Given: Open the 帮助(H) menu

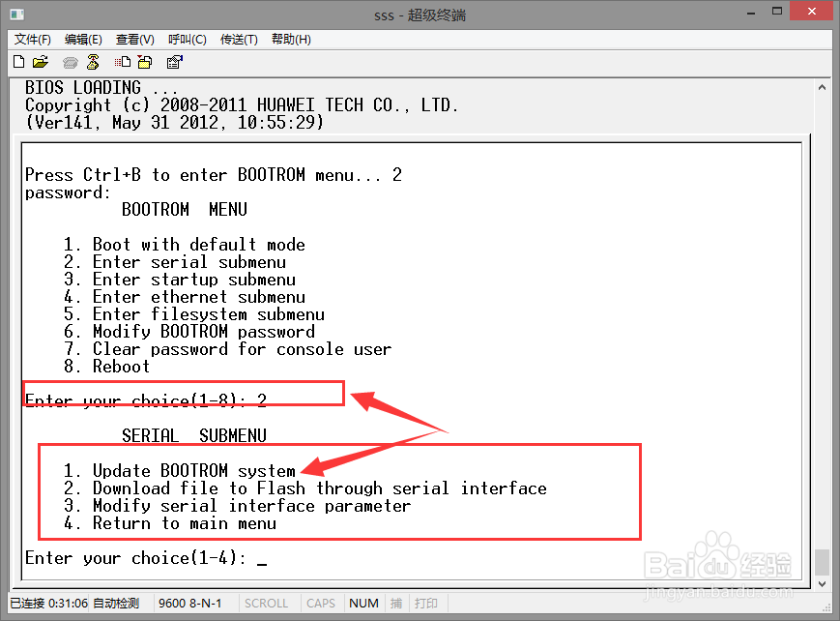Looking at the screenshot, I should coord(291,40).
